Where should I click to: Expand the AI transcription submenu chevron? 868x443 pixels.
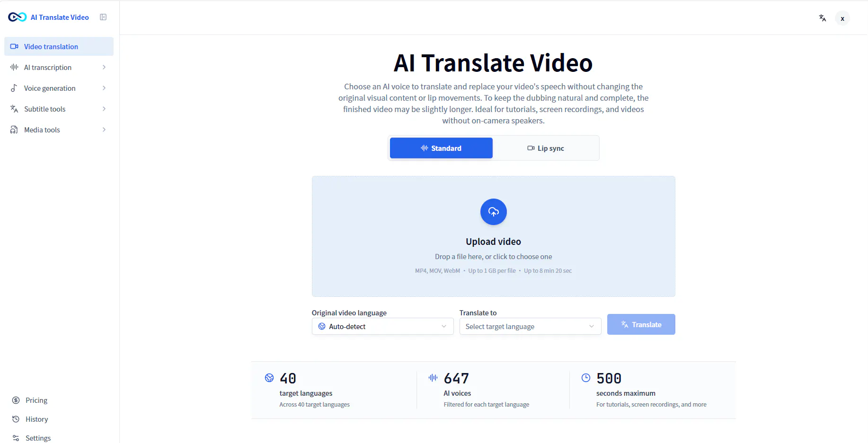point(104,67)
